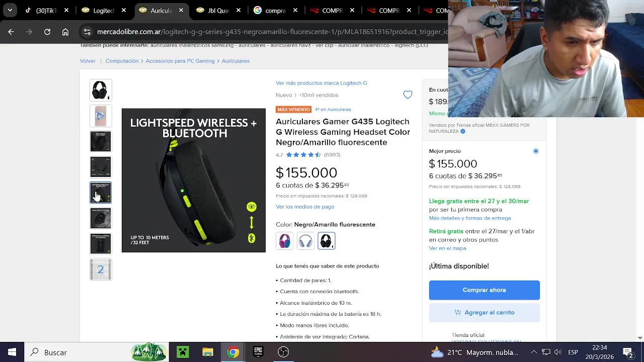Open the browser home page
This screenshot has height=362, width=644.
pos(65,32)
